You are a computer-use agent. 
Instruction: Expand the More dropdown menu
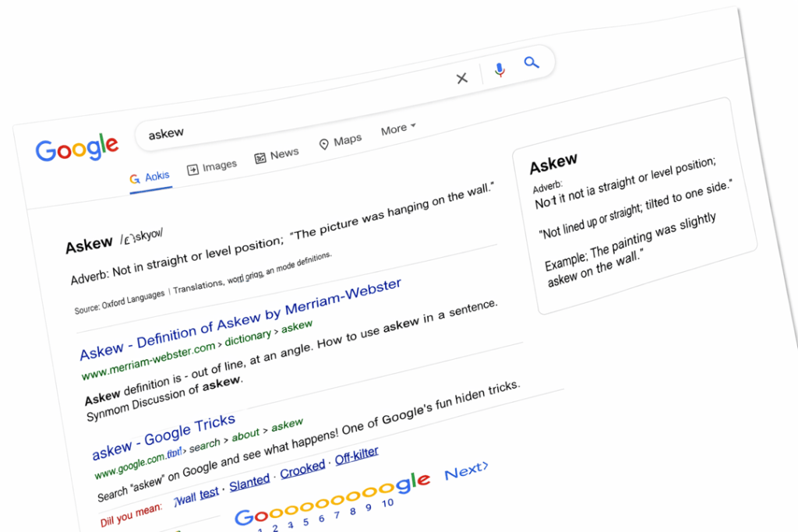click(x=398, y=129)
